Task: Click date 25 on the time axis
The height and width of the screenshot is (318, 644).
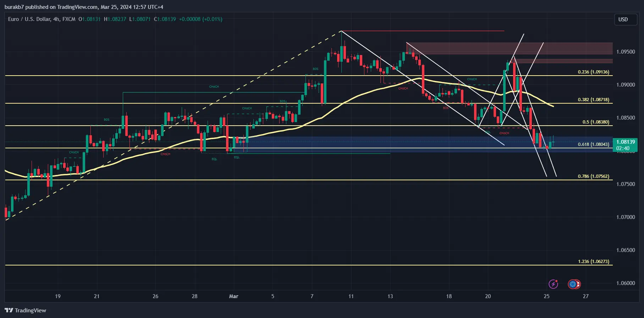Action: 546,296
